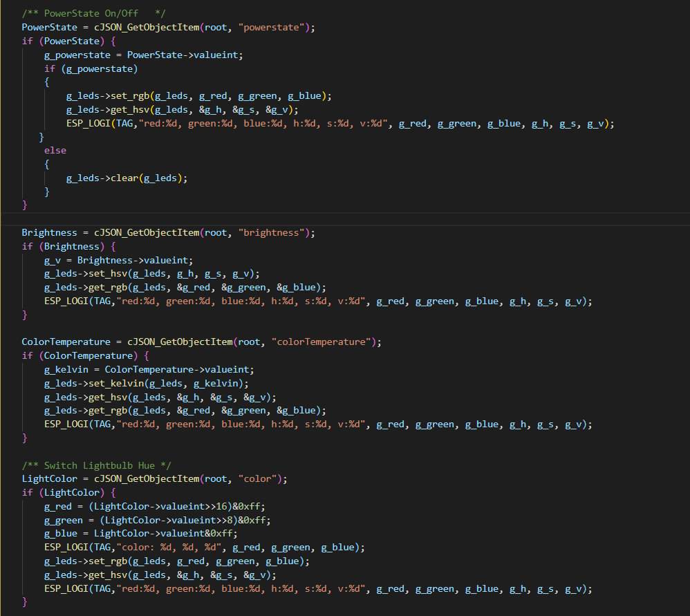This screenshot has height=616, width=690.
Task: Click the "g_leds->set_kelvin(g_leds, g_kelvin);" line
Action: pyautogui.click(x=146, y=383)
